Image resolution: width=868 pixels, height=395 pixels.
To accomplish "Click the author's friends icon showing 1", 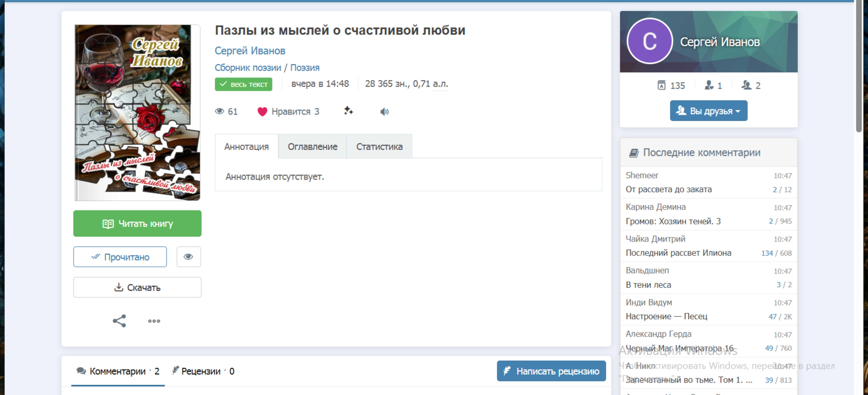I will (709, 85).
